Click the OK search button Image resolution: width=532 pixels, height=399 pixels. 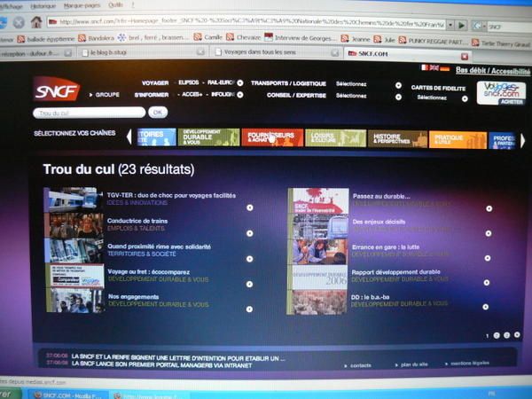click(158, 113)
